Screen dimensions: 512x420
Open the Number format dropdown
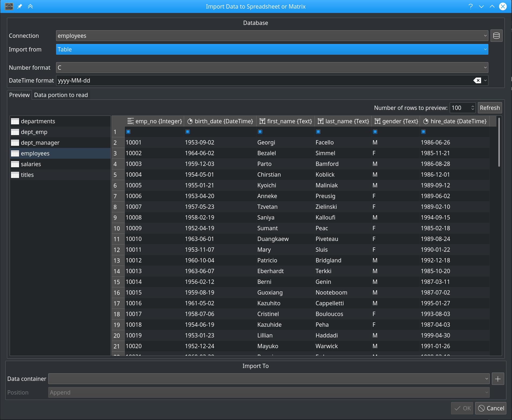coord(272,68)
